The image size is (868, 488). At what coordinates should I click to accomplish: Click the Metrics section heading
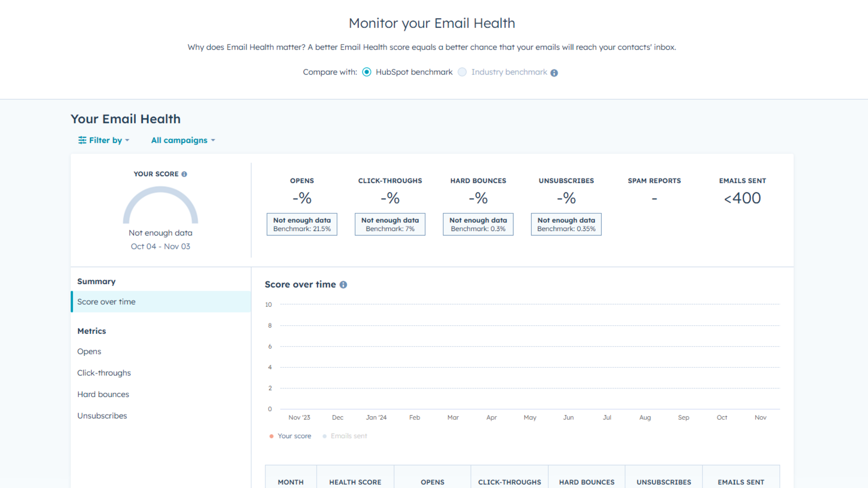(92, 331)
